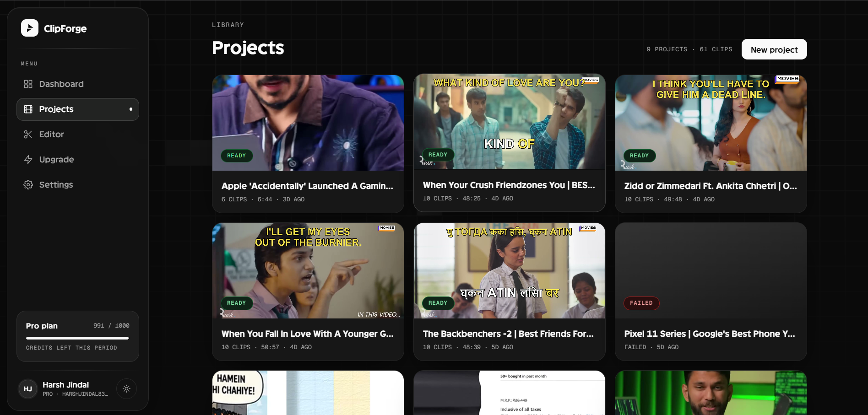Click the 'CREDITS LEFT THIS PERIOD' text
868x415 pixels.
(71, 348)
